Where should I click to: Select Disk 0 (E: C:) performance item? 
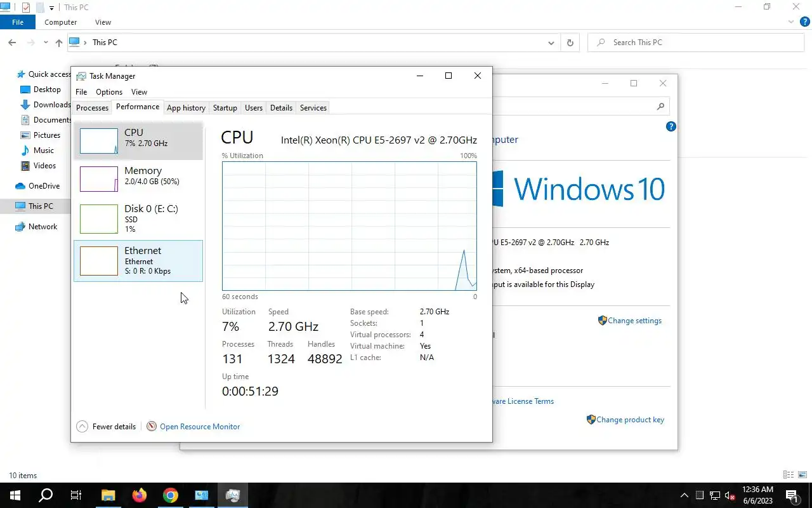[x=138, y=218]
